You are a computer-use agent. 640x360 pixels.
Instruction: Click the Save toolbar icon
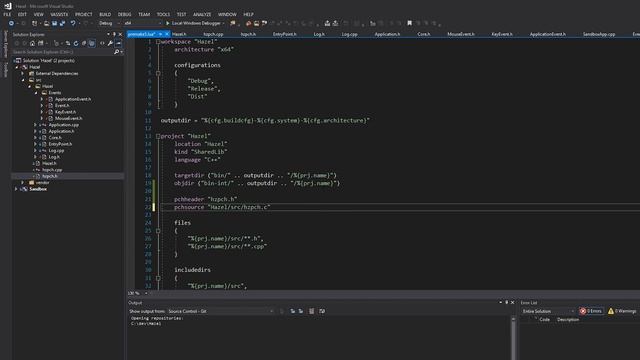click(x=54, y=23)
